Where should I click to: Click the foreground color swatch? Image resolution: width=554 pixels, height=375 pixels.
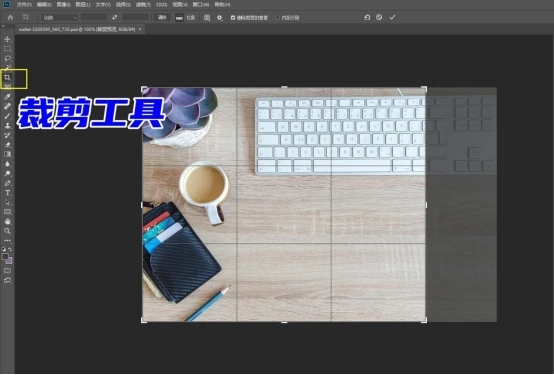point(5,257)
